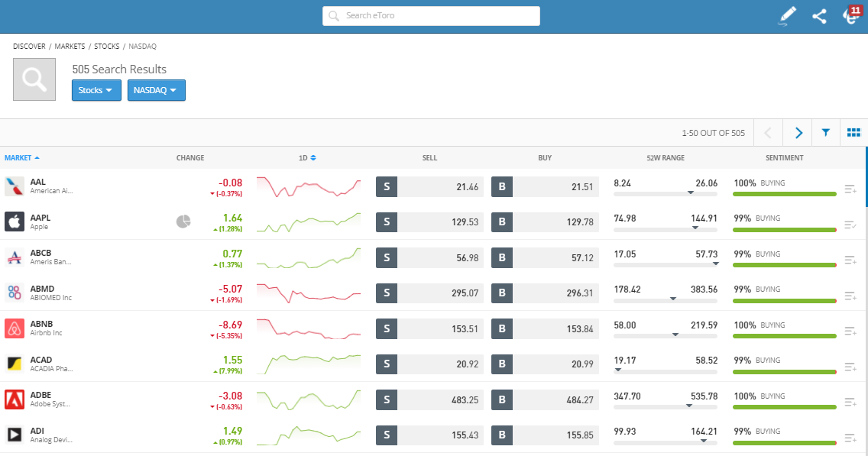
Task: Add ABCB to watchlist icon
Action: (850, 260)
